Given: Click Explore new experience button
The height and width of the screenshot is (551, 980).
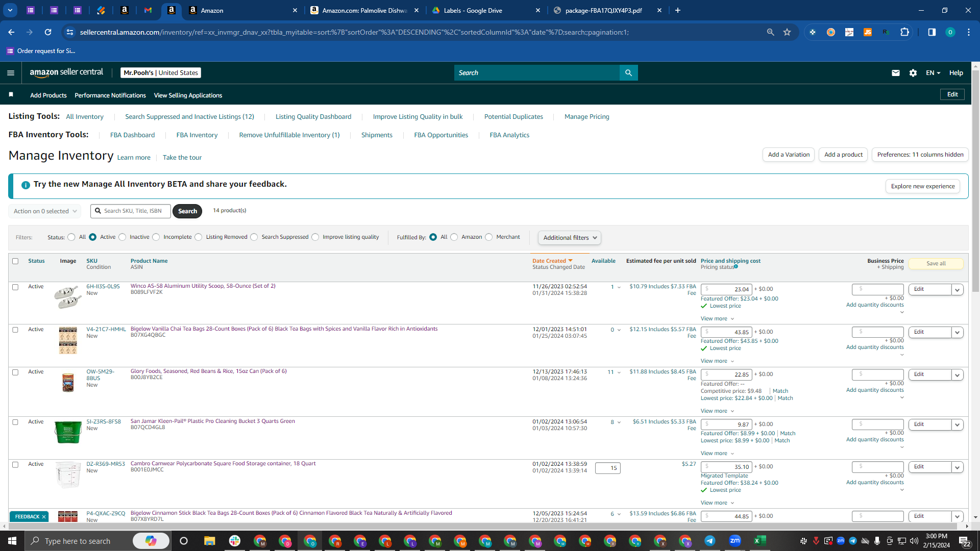Looking at the screenshot, I should pyautogui.click(x=923, y=186).
